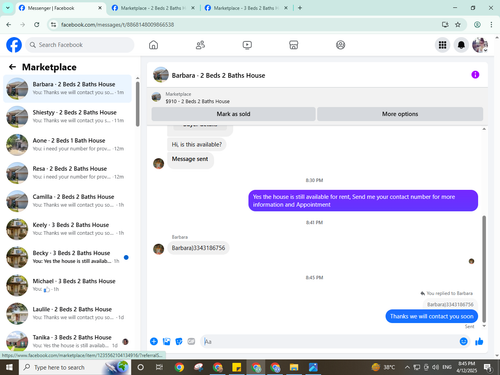The image size is (500, 375).
Task: Open Shiestyy - 2 Beds 2 Baths House chat
Action: tap(67, 117)
